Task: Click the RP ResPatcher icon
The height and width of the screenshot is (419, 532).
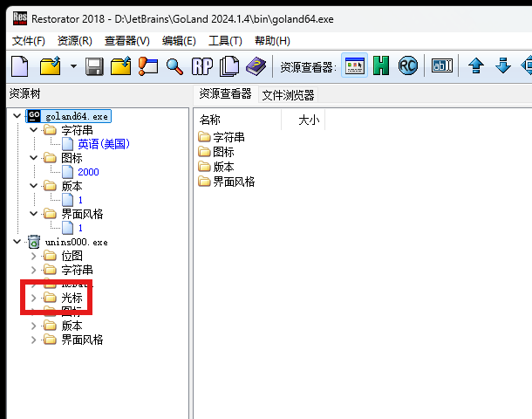Action: coord(202,66)
